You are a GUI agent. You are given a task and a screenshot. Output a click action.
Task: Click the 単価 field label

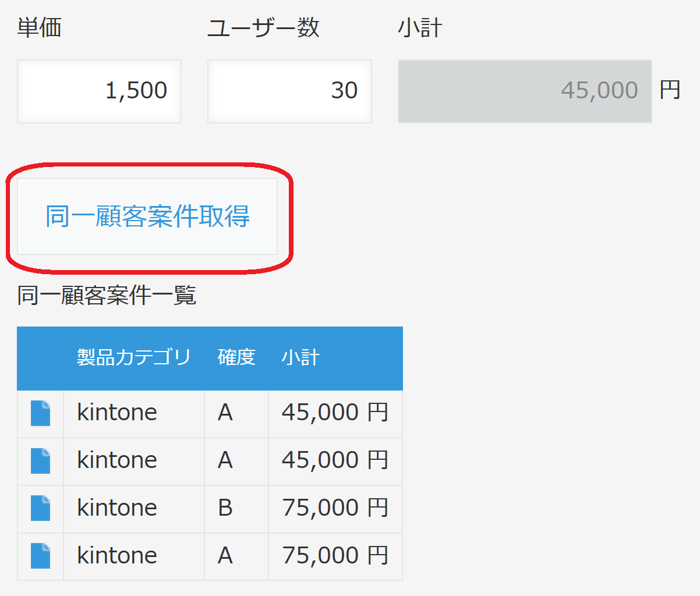click(x=39, y=27)
